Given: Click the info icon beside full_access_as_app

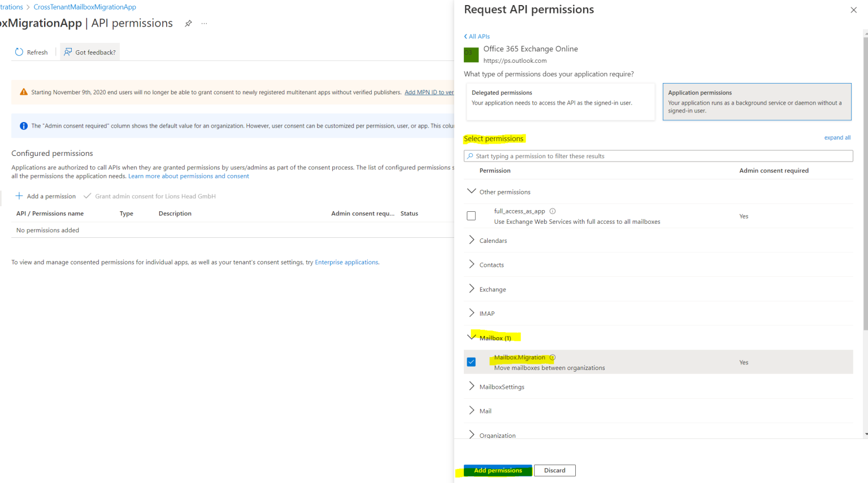Looking at the screenshot, I should (x=552, y=211).
